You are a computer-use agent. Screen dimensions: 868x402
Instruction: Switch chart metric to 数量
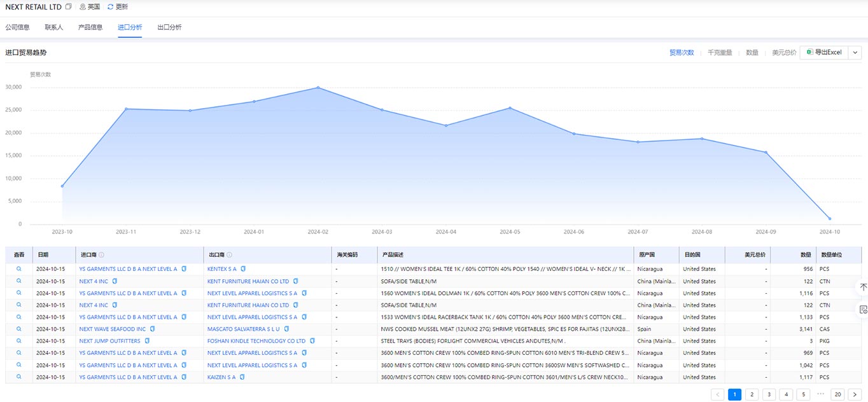(752, 53)
